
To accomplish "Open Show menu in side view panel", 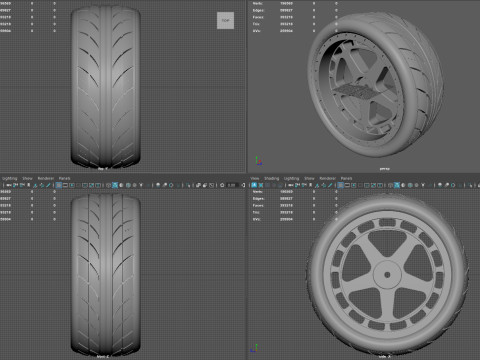I will click(309, 178).
